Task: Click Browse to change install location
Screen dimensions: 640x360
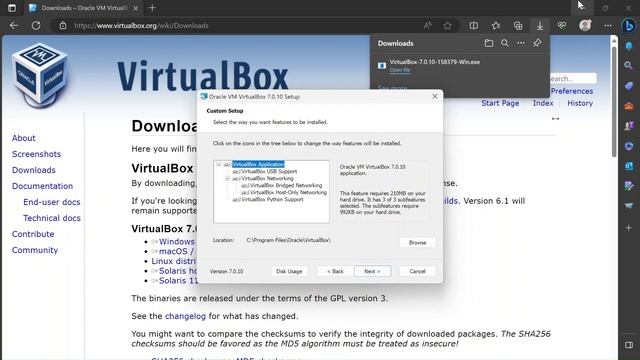Action: 417,242
